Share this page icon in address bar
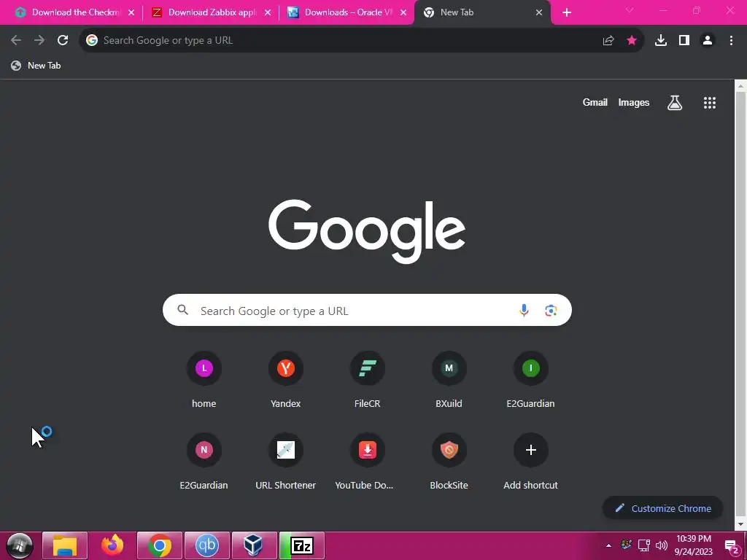747x560 pixels. tap(608, 41)
